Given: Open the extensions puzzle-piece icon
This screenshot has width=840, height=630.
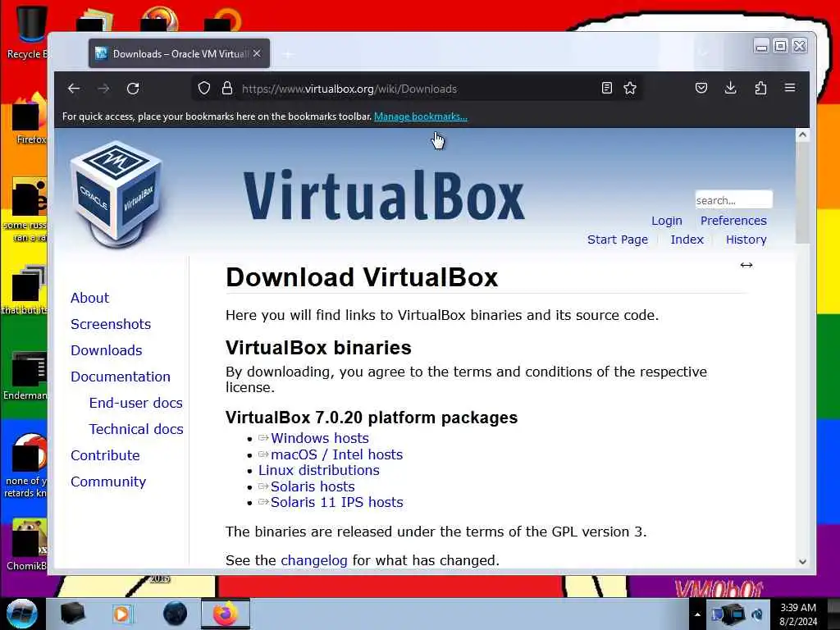Looking at the screenshot, I should [x=760, y=88].
